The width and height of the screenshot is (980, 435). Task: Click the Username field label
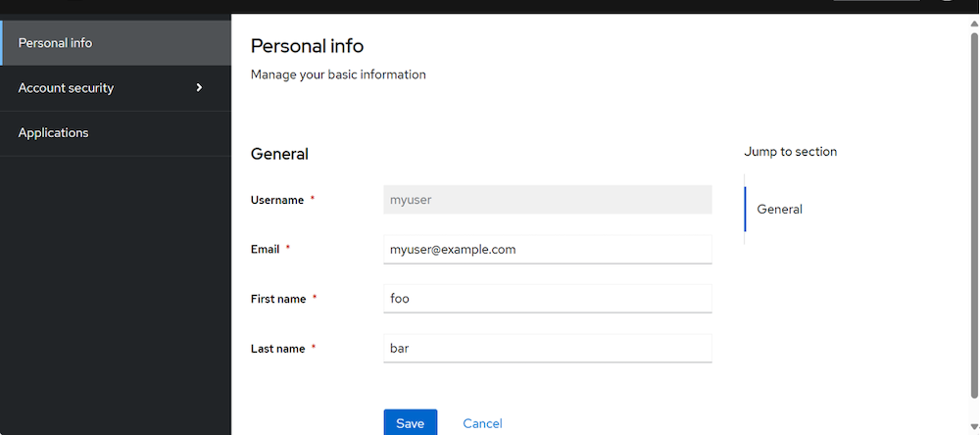(277, 200)
